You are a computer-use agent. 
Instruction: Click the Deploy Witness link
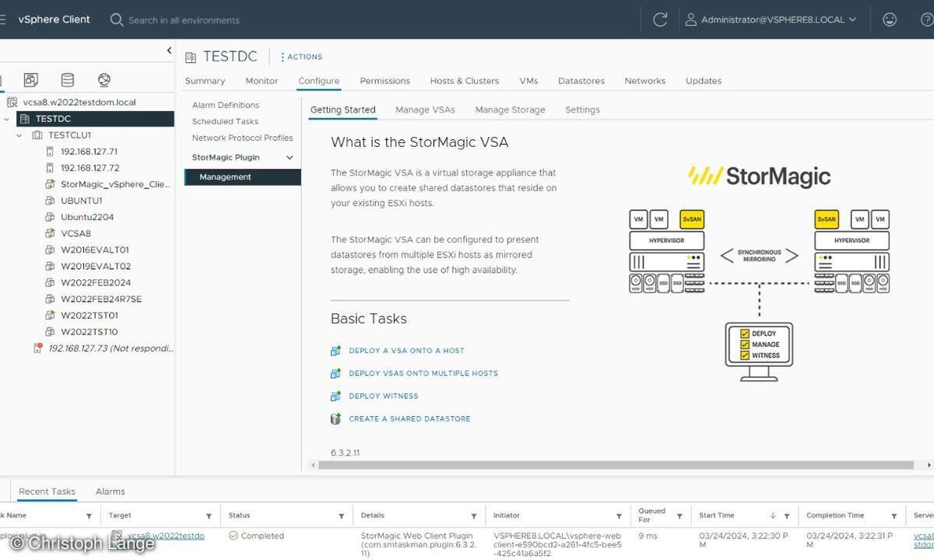click(x=384, y=396)
